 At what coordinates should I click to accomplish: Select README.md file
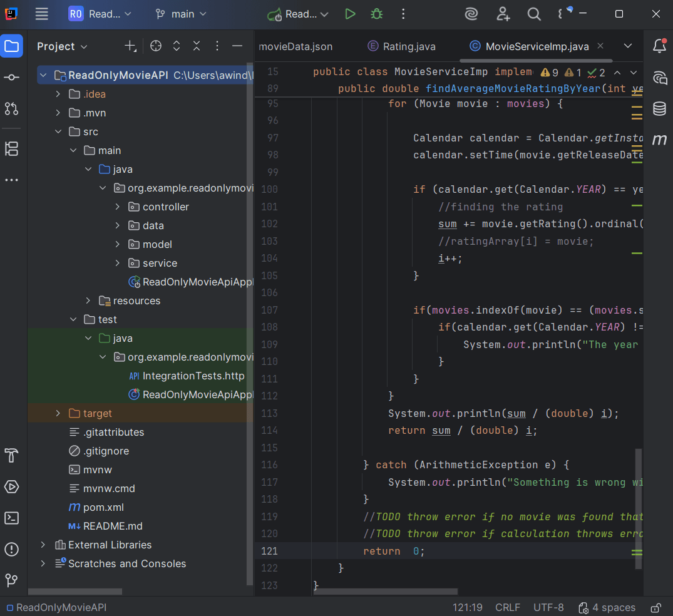tap(106, 526)
